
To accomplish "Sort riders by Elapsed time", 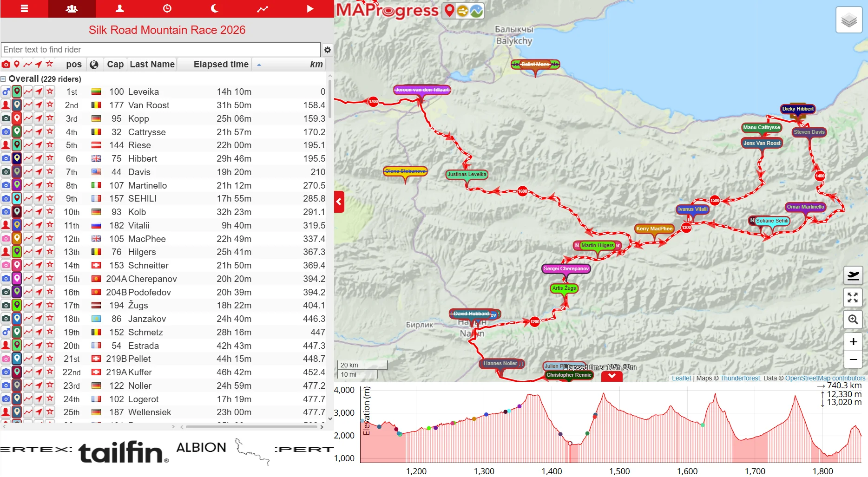I will 221,65.
